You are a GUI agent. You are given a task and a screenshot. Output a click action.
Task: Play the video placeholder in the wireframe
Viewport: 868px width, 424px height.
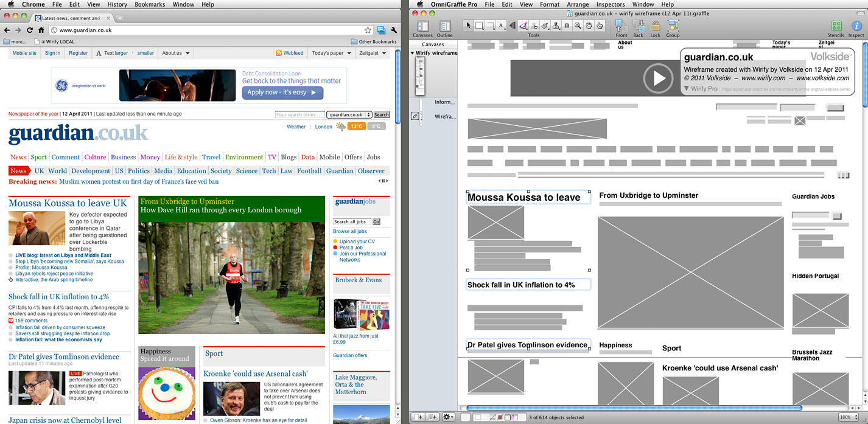point(658,78)
